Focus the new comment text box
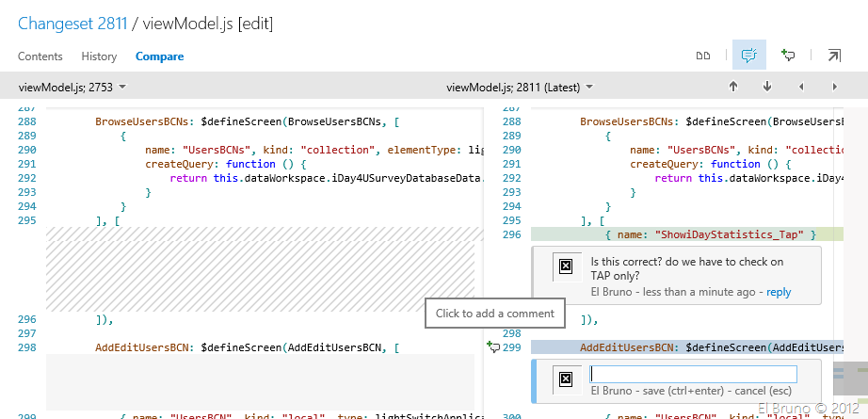Image resolution: width=868 pixels, height=419 pixels. 693,373
